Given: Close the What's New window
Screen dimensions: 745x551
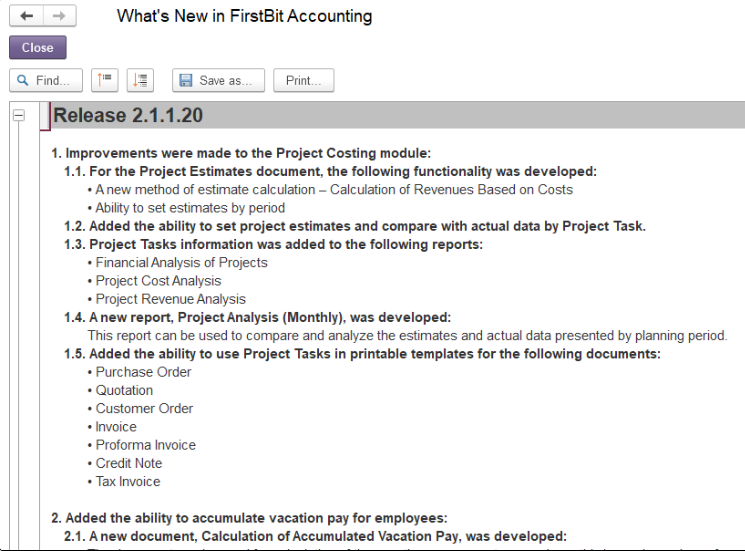Looking at the screenshot, I should tap(38, 48).
